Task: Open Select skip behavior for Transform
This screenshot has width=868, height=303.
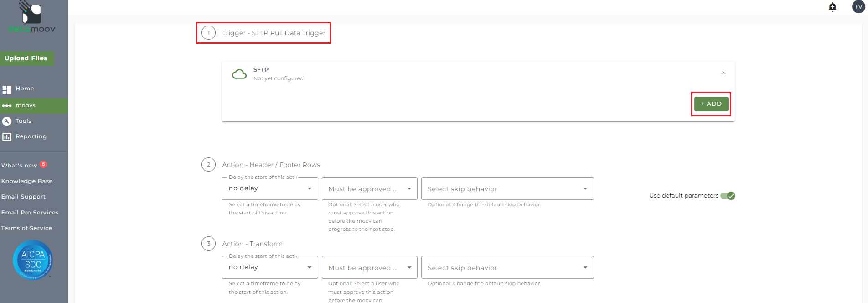Action: pyautogui.click(x=507, y=267)
